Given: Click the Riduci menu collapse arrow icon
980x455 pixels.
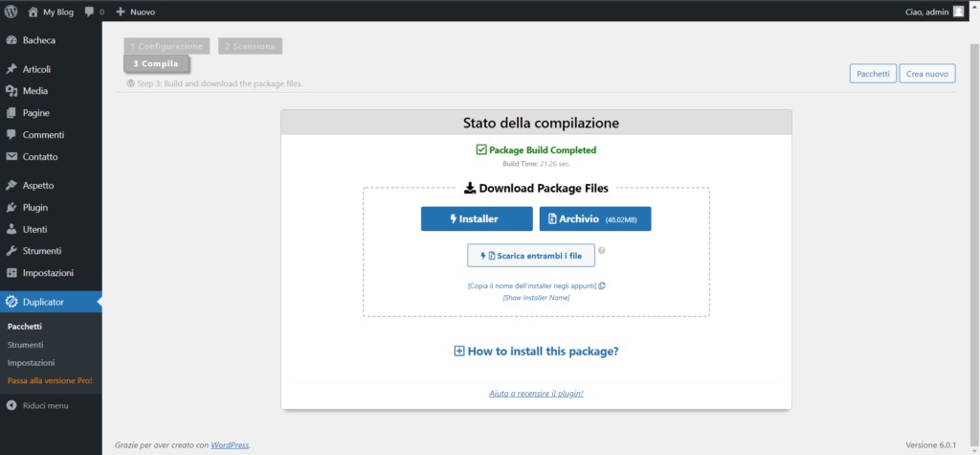Looking at the screenshot, I should pos(11,406).
